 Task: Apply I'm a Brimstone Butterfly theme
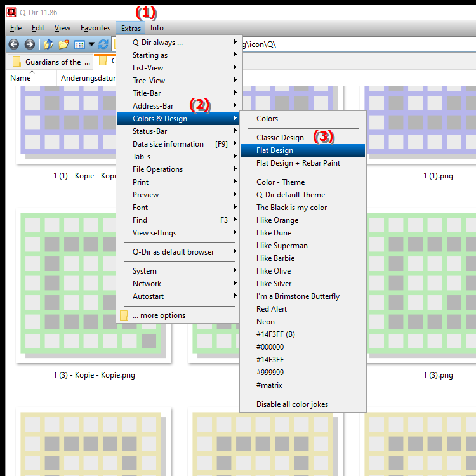303,296
